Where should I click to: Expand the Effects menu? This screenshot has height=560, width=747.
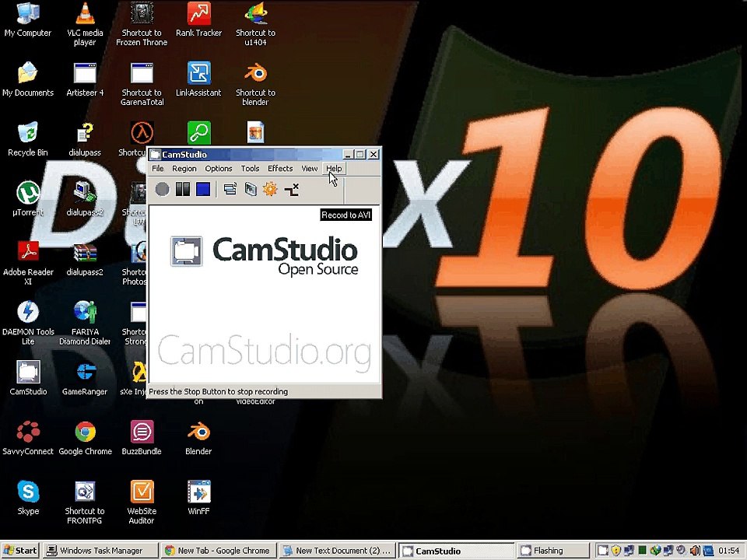pos(280,169)
